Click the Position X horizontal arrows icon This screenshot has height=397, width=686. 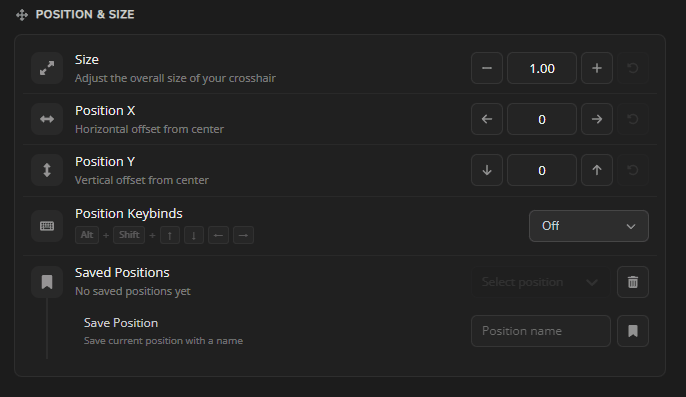point(47,119)
